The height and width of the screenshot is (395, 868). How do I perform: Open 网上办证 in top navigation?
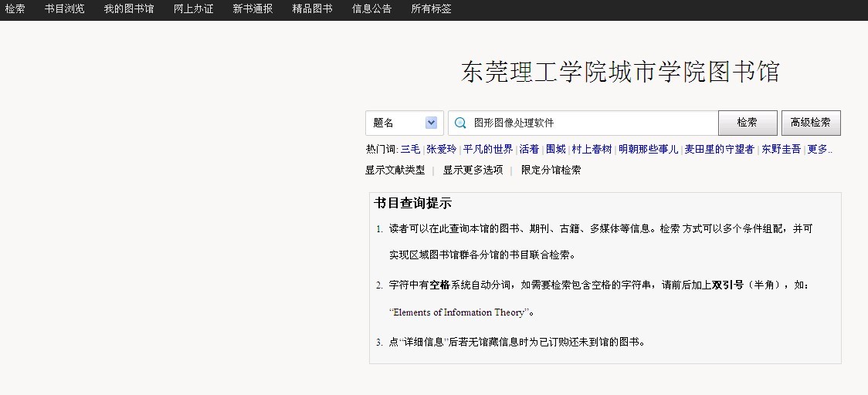pos(193,8)
